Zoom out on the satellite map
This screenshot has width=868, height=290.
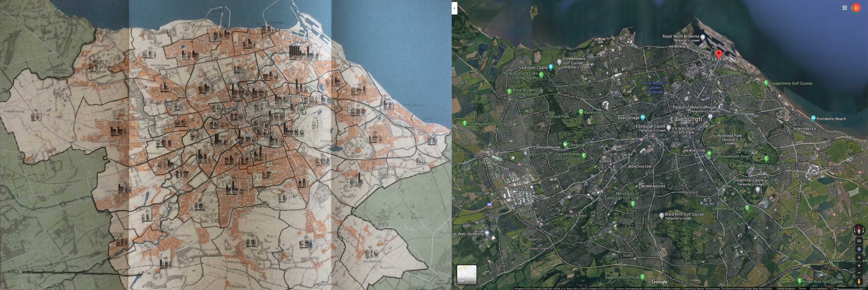pos(859,273)
